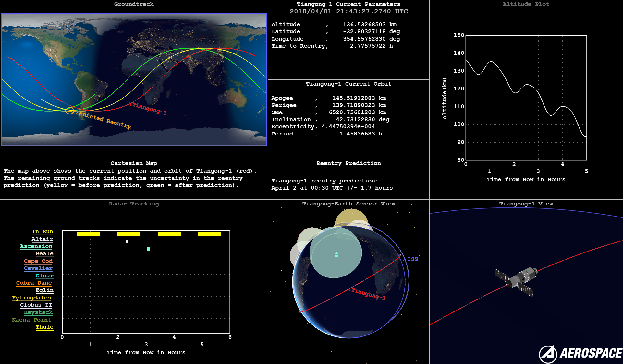
Task: Click the Groundtrack panel title
Action: click(134, 4)
